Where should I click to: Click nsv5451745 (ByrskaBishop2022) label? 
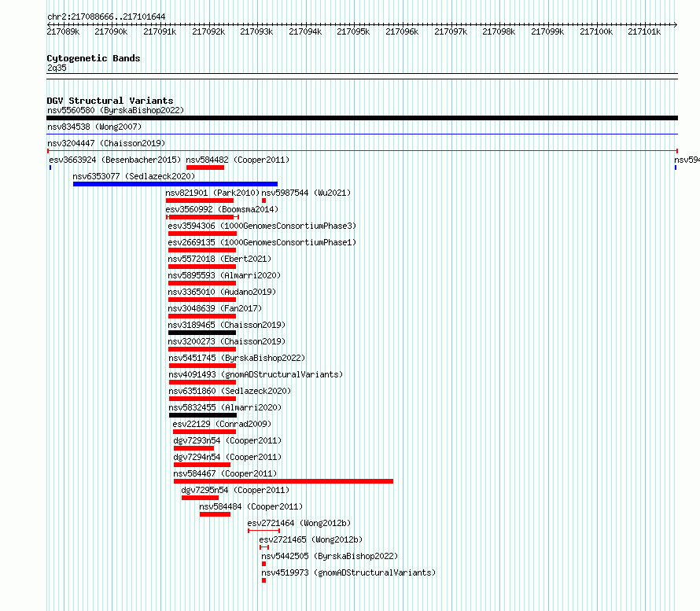[x=237, y=358]
